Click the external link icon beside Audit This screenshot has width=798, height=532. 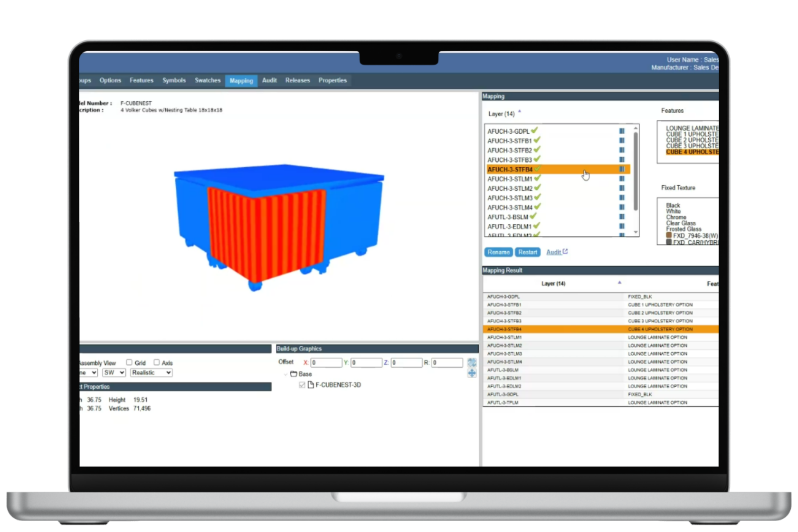pyautogui.click(x=565, y=251)
